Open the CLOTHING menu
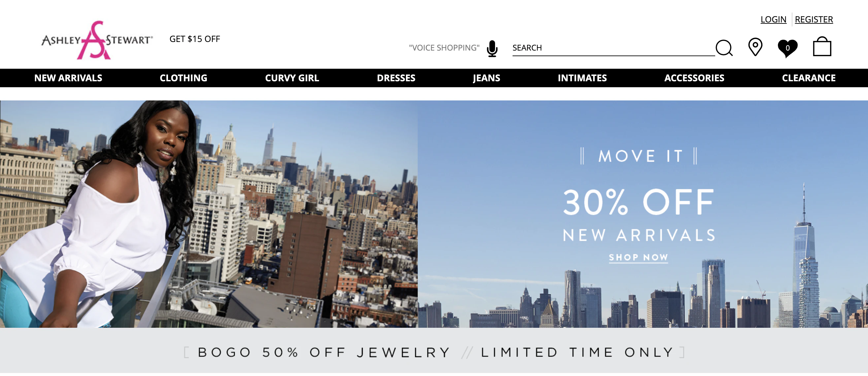 (183, 78)
